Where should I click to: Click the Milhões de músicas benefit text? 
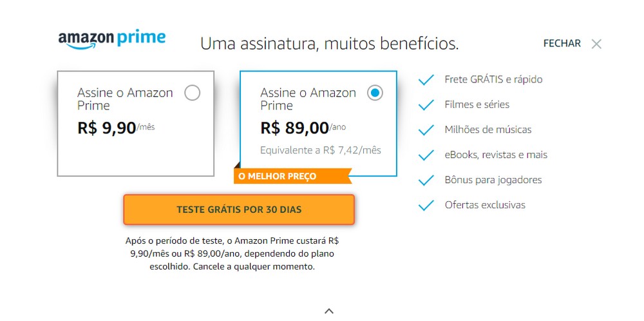[488, 130]
